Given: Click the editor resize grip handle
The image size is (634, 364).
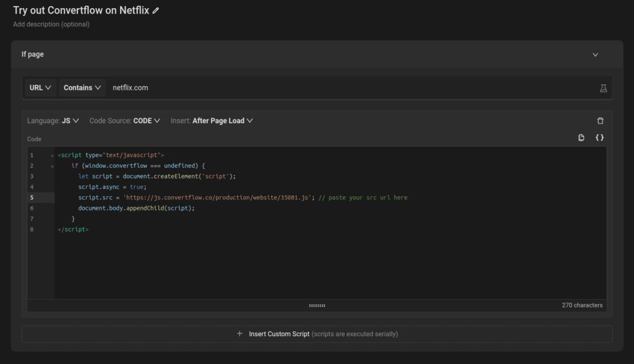Looking at the screenshot, I should point(317,306).
